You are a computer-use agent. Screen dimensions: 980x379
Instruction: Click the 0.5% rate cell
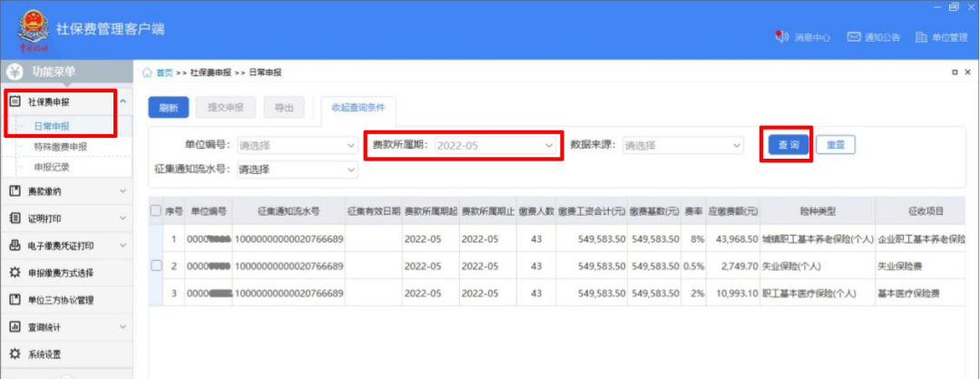click(694, 266)
